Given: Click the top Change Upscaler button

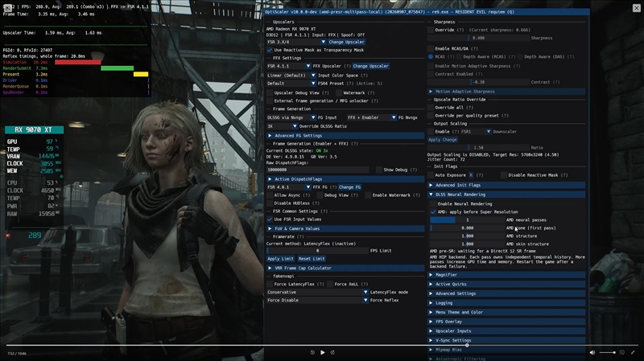Looking at the screenshot, I should (x=346, y=42).
